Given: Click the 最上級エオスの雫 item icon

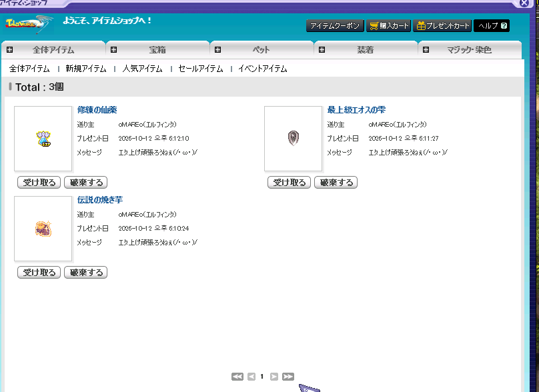Looking at the screenshot, I should pyautogui.click(x=294, y=138).
